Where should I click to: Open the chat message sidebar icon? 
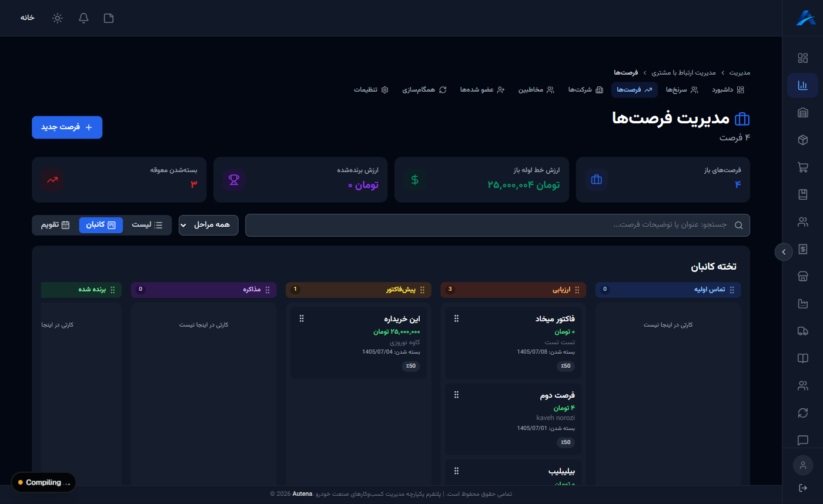tap(802, 440)
